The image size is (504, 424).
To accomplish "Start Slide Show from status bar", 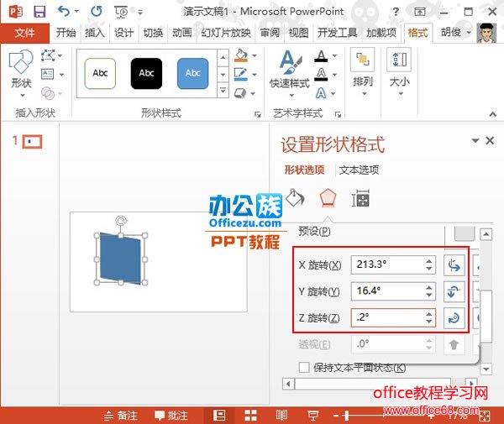I will point(312,416).
